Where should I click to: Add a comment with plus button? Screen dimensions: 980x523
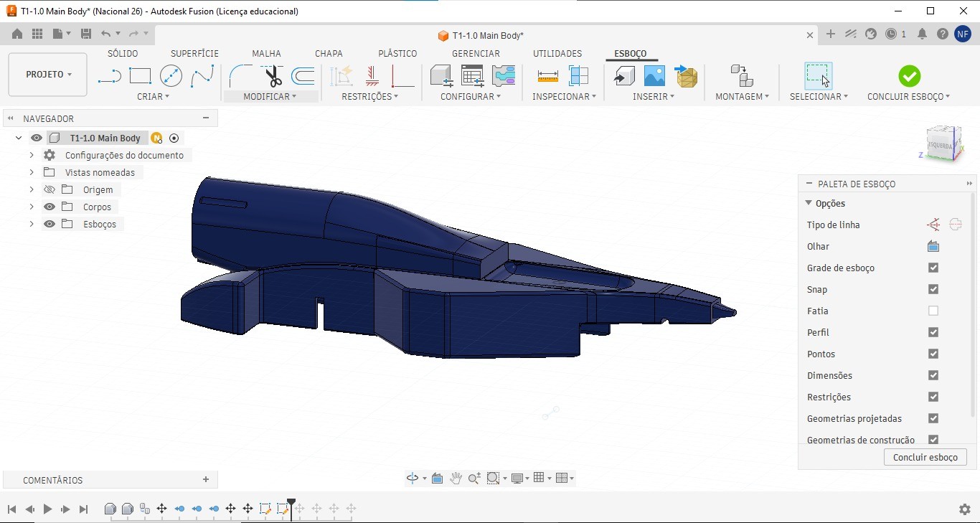(x=206, y=479)
